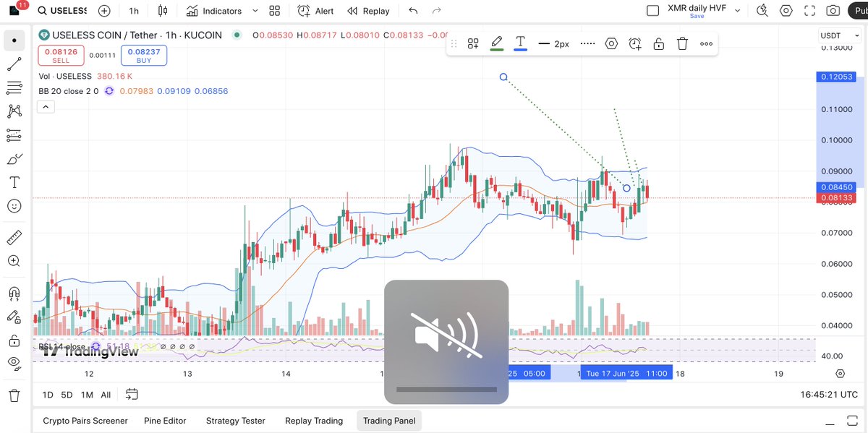Open the Replay Trading tab
Screen dimensions: 868x433
click(x=314, y=421)
